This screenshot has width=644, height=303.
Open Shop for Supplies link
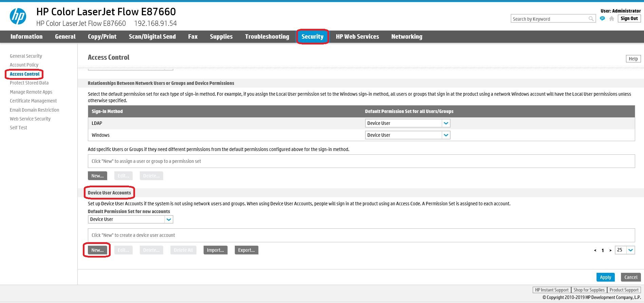point(589,290)
